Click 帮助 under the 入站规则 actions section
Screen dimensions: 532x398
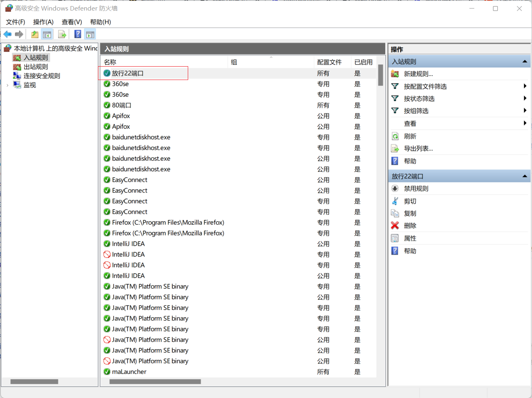(x=410, y=161)
